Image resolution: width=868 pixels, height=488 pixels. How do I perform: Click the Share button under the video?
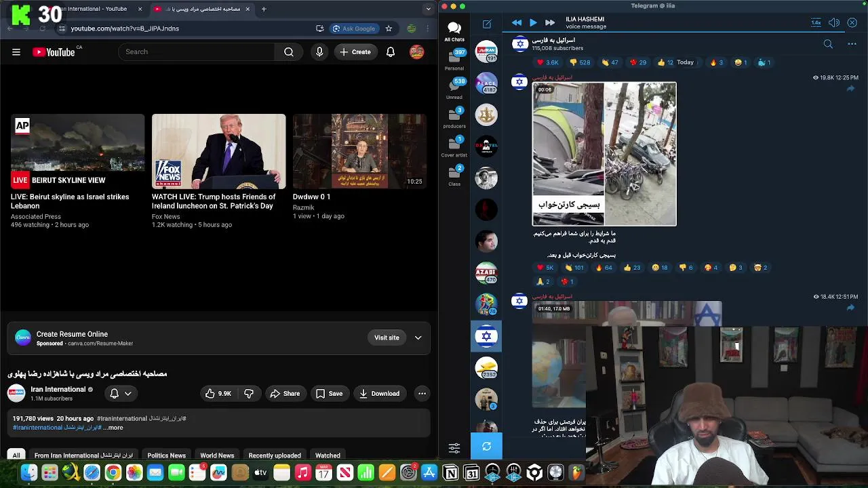pyautogui.click(x=285, y=393)
